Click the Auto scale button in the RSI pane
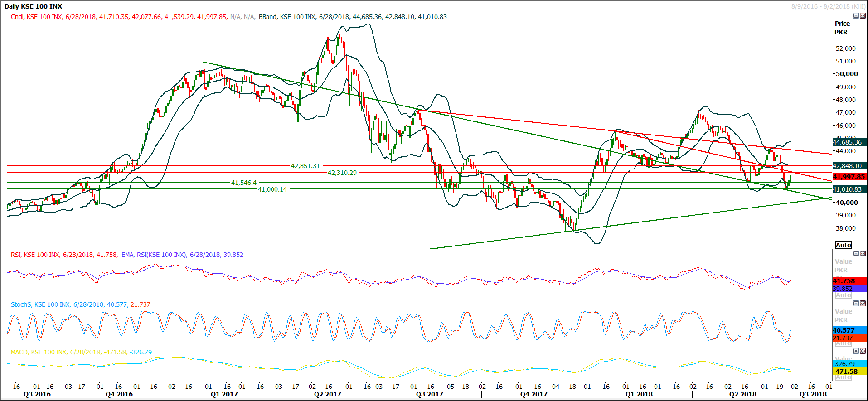The image size is (868, 401). [x=844, y=295]
